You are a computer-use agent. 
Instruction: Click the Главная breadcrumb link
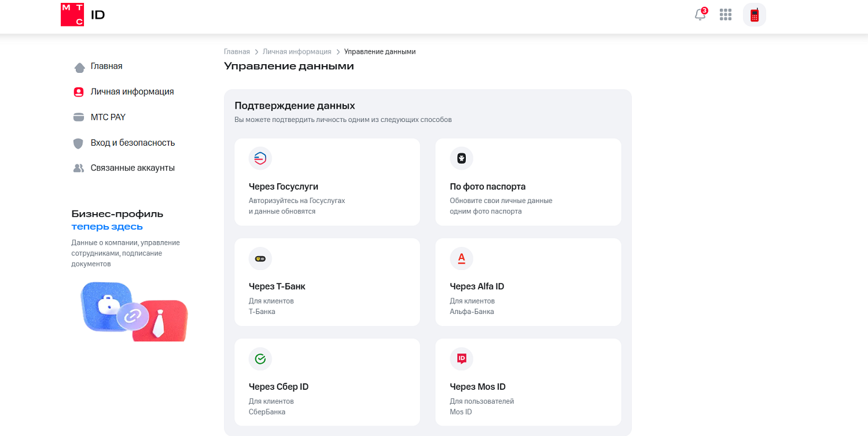(x=237, y=52)
